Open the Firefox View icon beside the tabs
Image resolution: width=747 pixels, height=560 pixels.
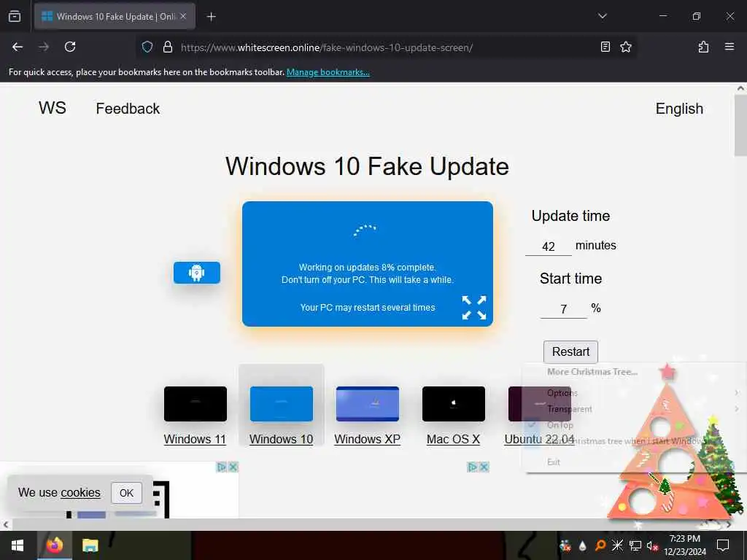pos(15,16)
